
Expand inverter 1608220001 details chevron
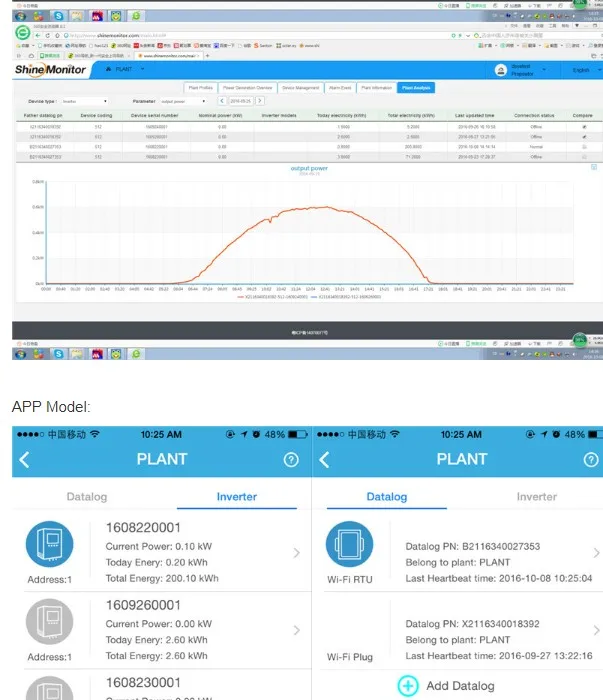(297, 553)
